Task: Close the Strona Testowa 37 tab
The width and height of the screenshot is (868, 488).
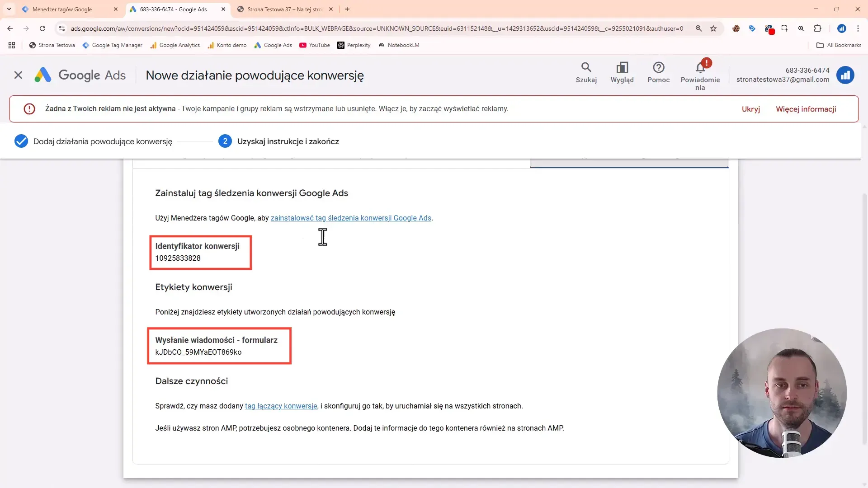Action: point(331,9)
